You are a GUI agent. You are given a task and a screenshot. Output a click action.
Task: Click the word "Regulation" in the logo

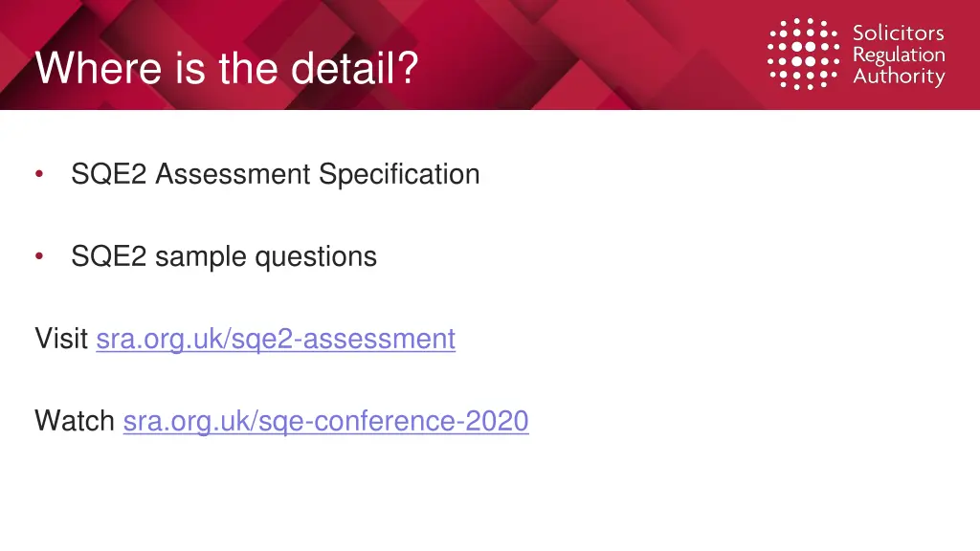point(899,55)
